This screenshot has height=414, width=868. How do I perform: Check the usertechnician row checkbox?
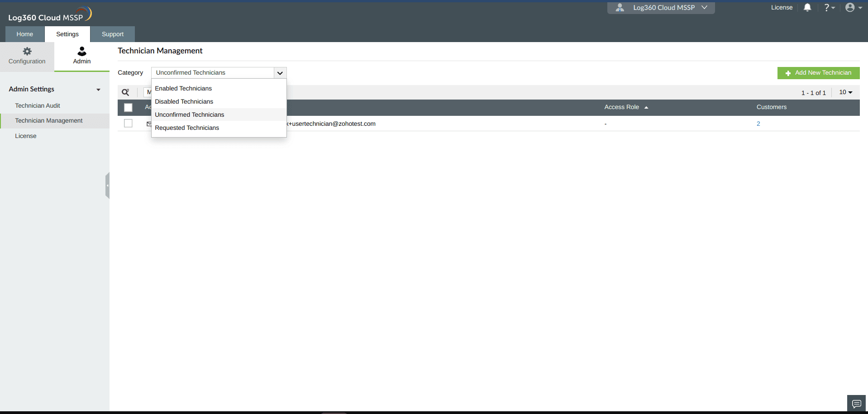coord(128,123)
